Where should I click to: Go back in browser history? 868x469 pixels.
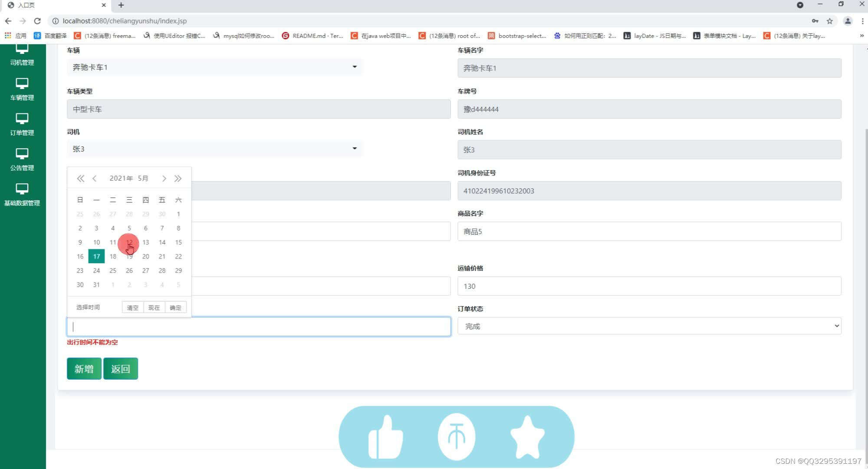coord(8,21)
